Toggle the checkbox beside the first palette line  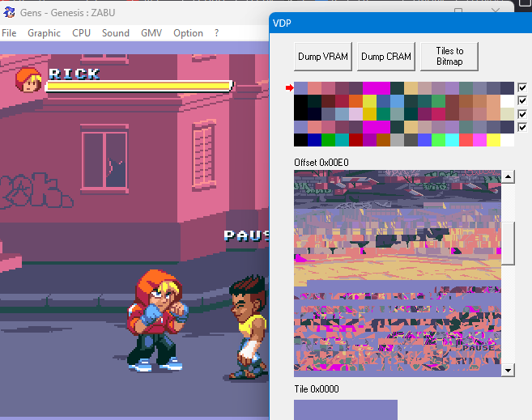pos(522,87)
